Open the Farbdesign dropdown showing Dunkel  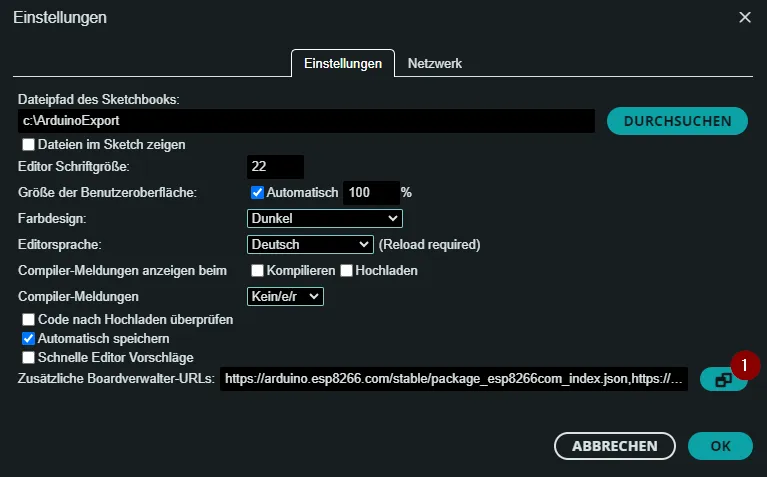[x=324, y=218]
